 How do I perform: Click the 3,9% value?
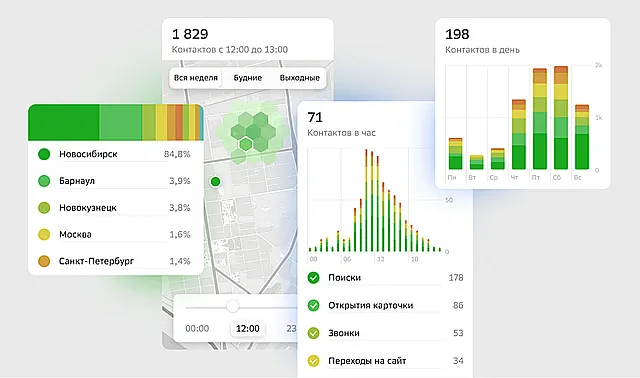180,181
